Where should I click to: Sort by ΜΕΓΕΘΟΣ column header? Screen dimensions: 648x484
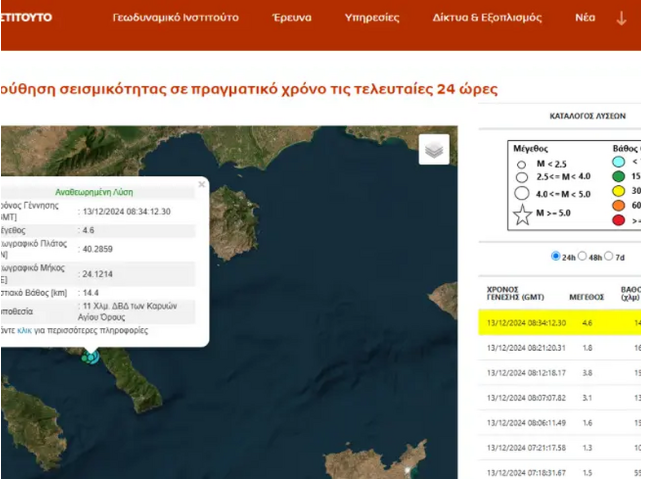[589, 296]
